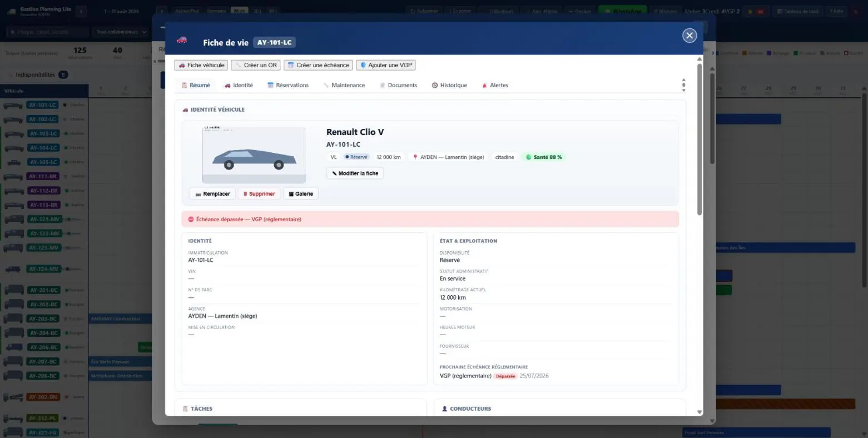This screenshot has height=438, width=868.
Task: Select vehicle AY-312-PL in the planning list
Action: (x=43, y=418)
